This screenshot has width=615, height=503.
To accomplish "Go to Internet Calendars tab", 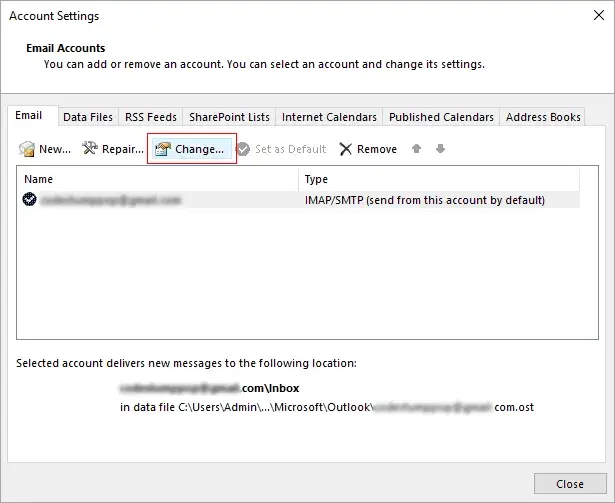I will (329, 117).
